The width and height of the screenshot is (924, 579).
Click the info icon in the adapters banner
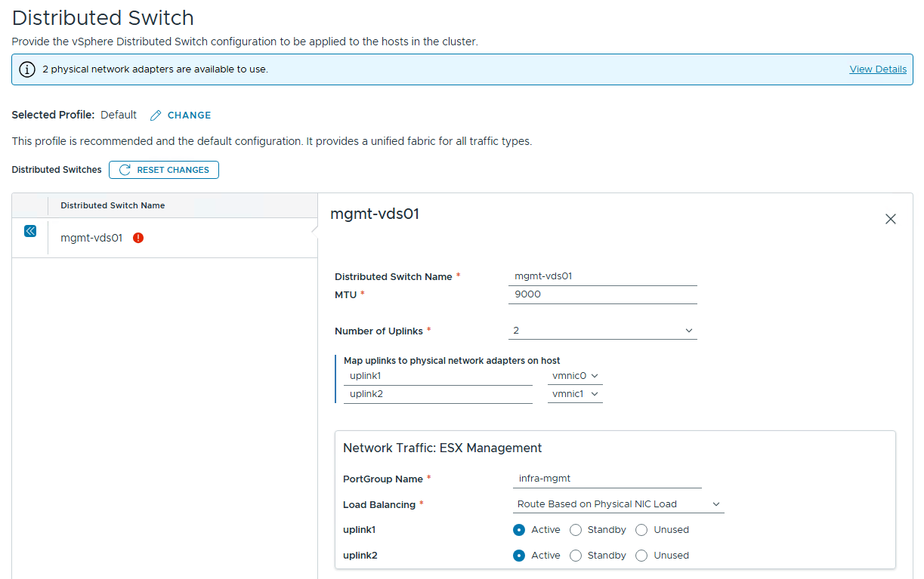[x=27, y=69]
